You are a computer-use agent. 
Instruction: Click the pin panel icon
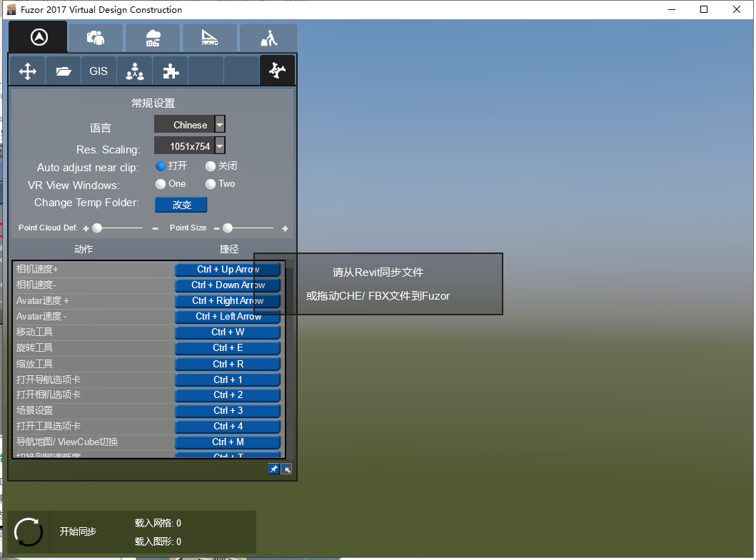tap(274, 469)
